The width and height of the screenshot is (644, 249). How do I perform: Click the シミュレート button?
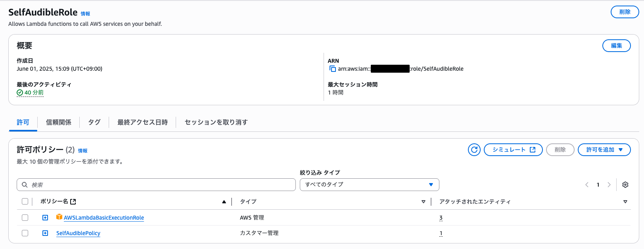(514, 150)
